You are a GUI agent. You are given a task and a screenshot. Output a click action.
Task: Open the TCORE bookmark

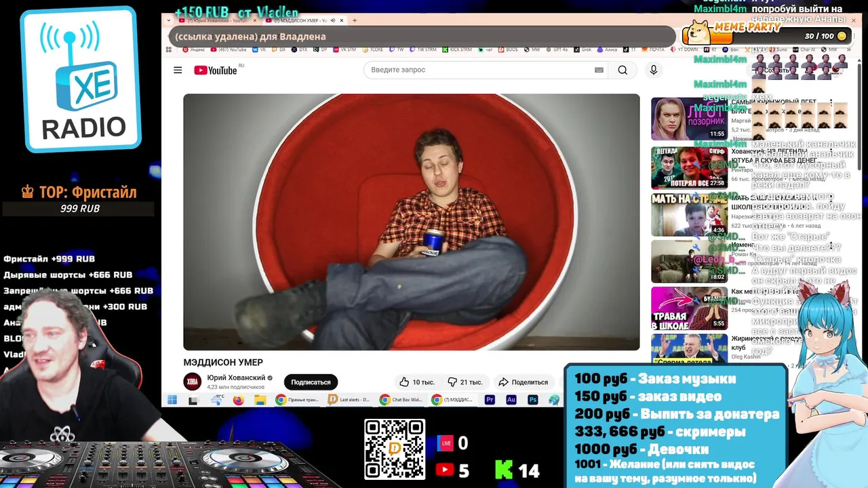[x=372, y=49]
